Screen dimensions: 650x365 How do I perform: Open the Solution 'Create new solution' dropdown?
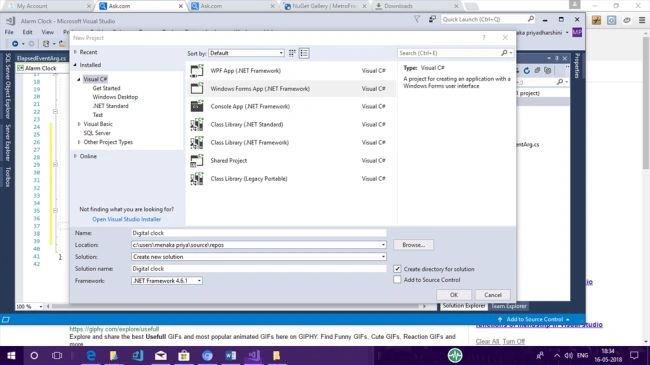pyautogui.click(x=383, y=257)
